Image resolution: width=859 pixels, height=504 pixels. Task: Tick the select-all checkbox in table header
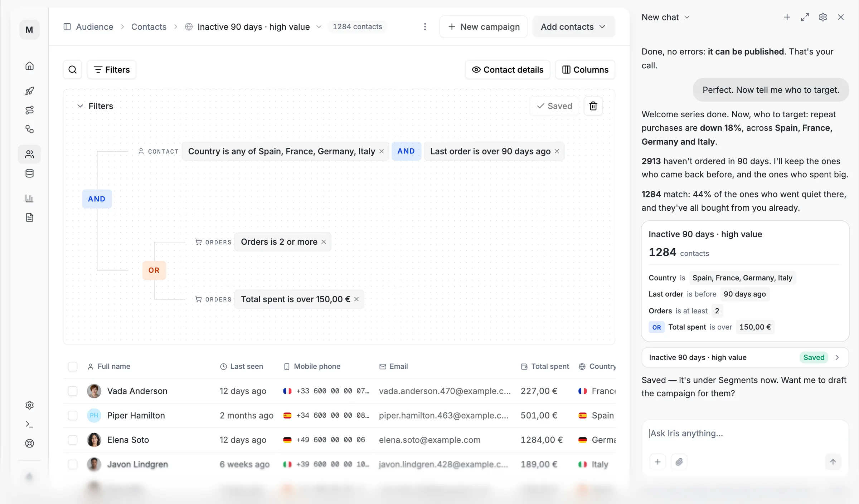click(x=73, y=366)
